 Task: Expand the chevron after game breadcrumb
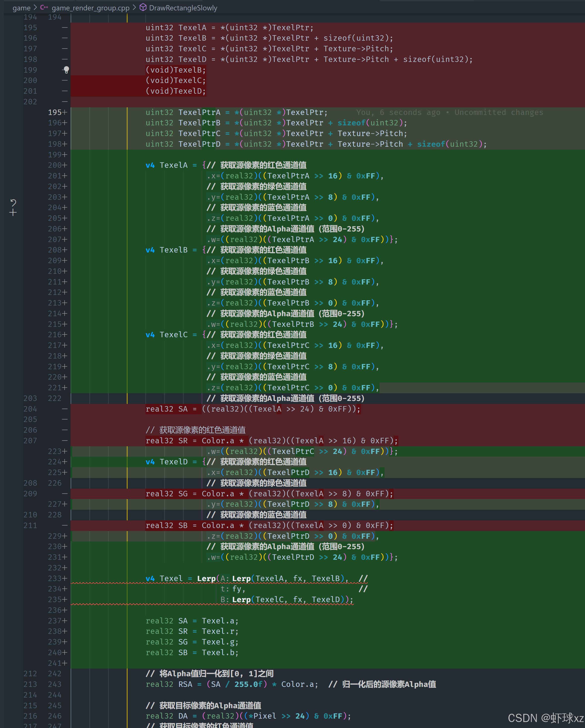[35, 7]
